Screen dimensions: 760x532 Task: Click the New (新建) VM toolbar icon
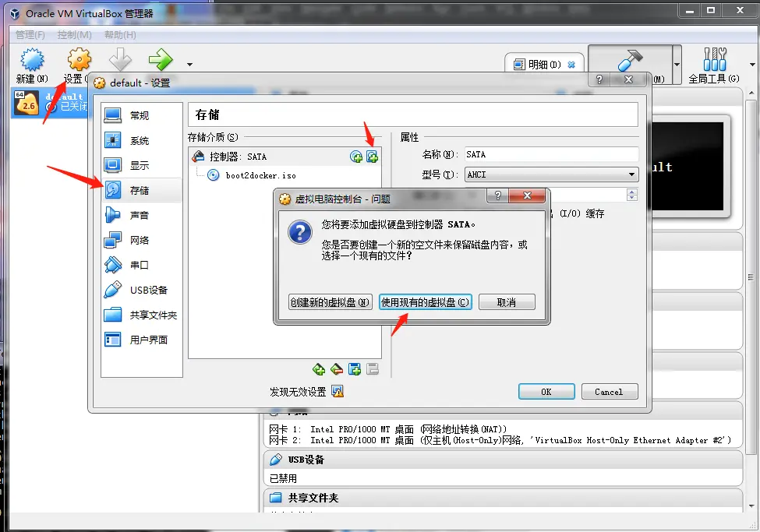32,60
